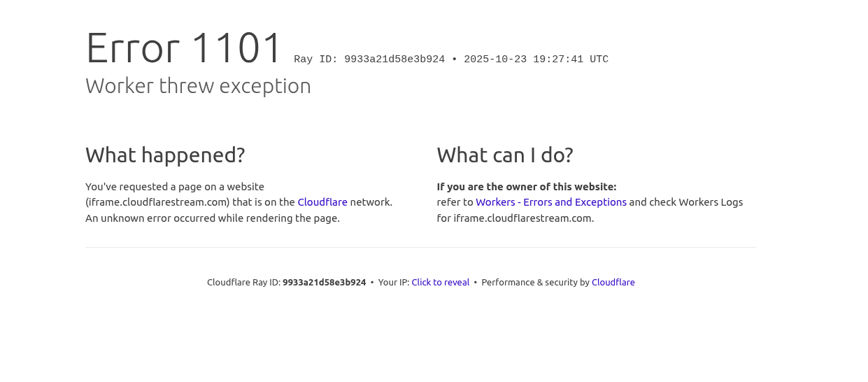This screenshot has width=868, height=382.
Task: Click the hostname after "for" in right column
Action: (x=523, y=218)
